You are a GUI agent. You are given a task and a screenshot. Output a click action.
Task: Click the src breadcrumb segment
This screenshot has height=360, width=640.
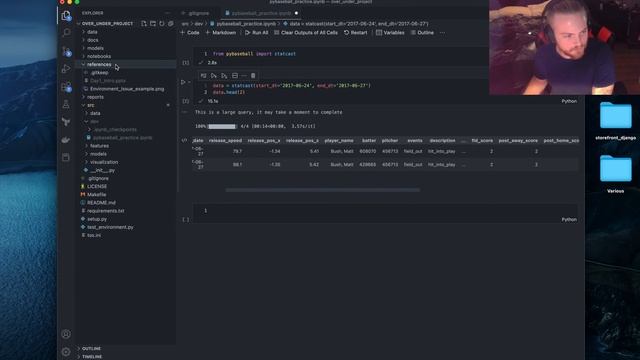point(185,24)
